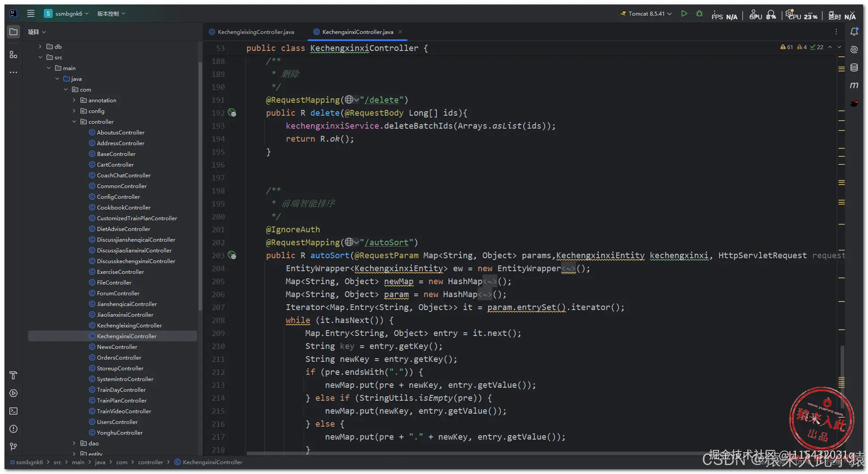The width and height of the screenshot is (868, 474).
Task: Open the 项目 view dropdown
Action: 37,32
